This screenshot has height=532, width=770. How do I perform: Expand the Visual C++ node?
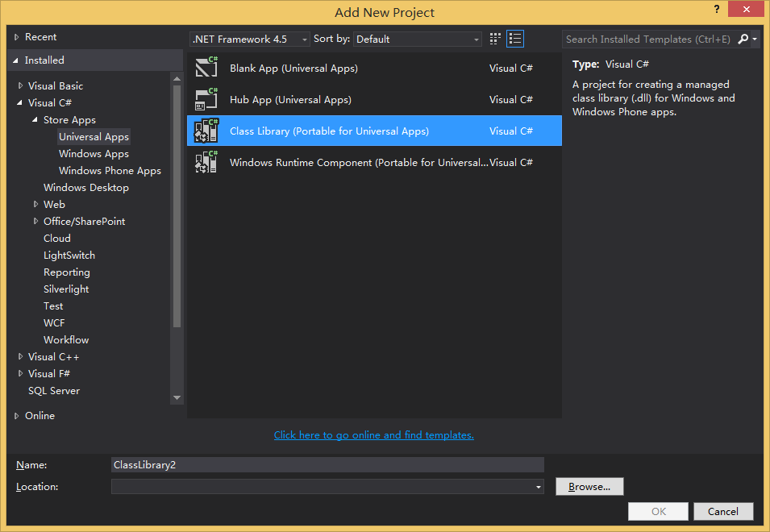click(x=20, y=357)
